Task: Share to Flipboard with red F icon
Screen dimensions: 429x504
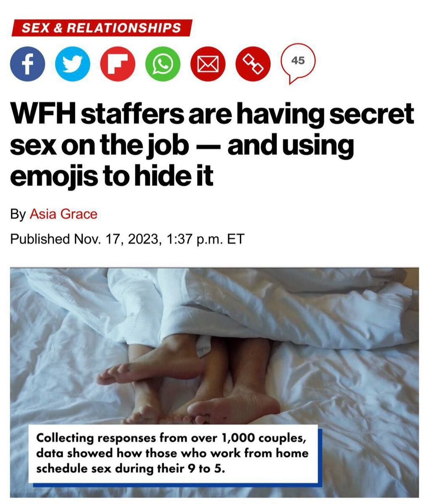Action: coord(118,64)
